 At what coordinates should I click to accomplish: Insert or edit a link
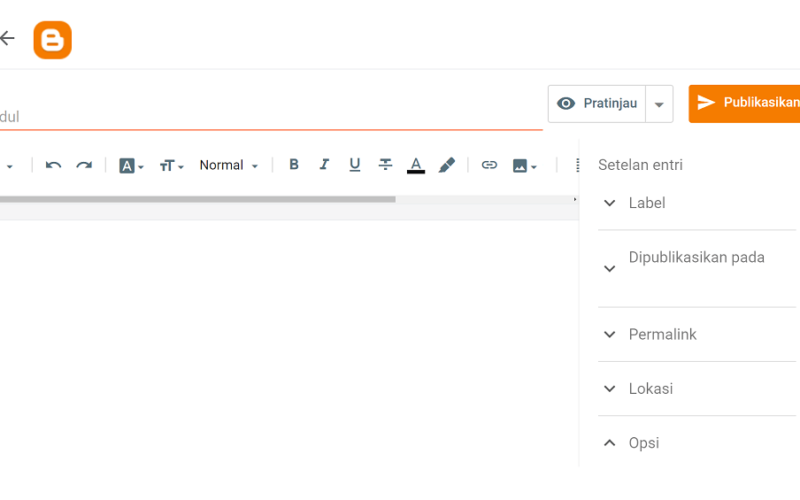tap(489, 165)
